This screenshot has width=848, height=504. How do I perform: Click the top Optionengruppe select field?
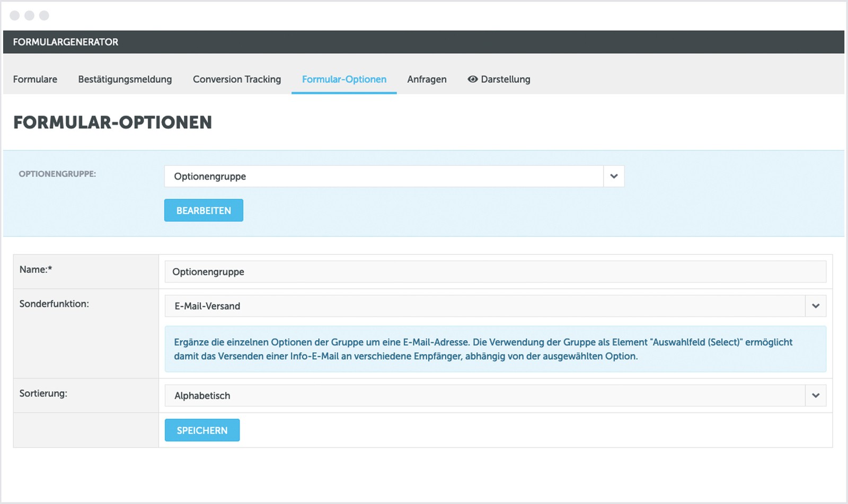(x=384, y=176)
